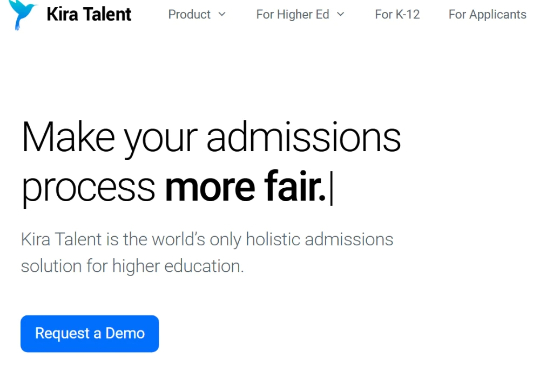
Task: Click the Kira Talent wordmark
Action: (89, 14)
